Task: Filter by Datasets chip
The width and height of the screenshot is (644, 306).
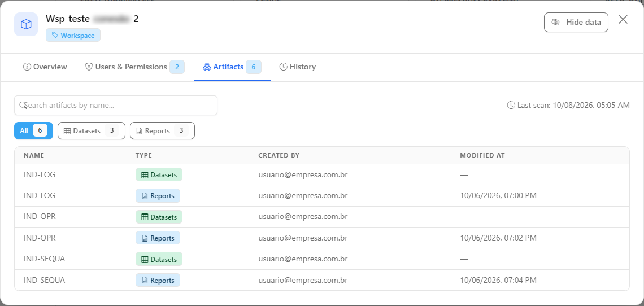Action: (x=91, y=130)
